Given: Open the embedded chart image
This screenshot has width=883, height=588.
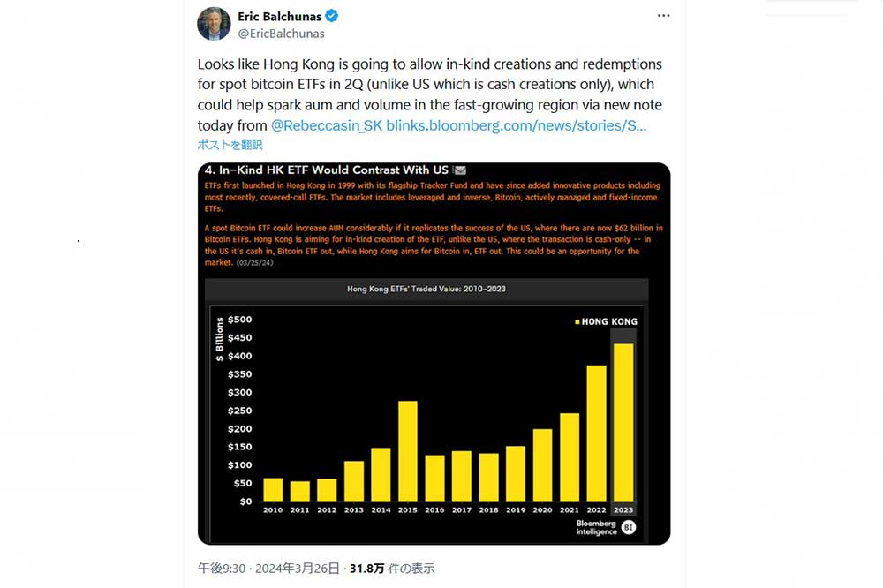Looking at the screenshot, I should [434, 354].
